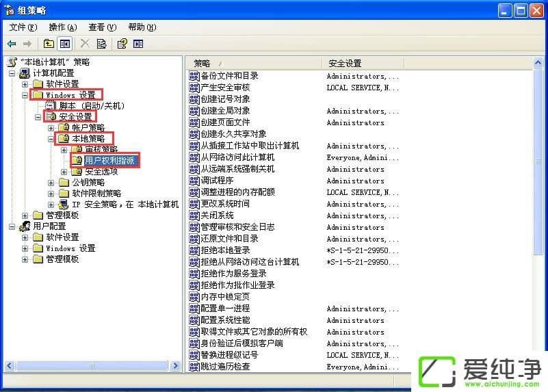Sort by the 安全设置 column header

[363, 63]
